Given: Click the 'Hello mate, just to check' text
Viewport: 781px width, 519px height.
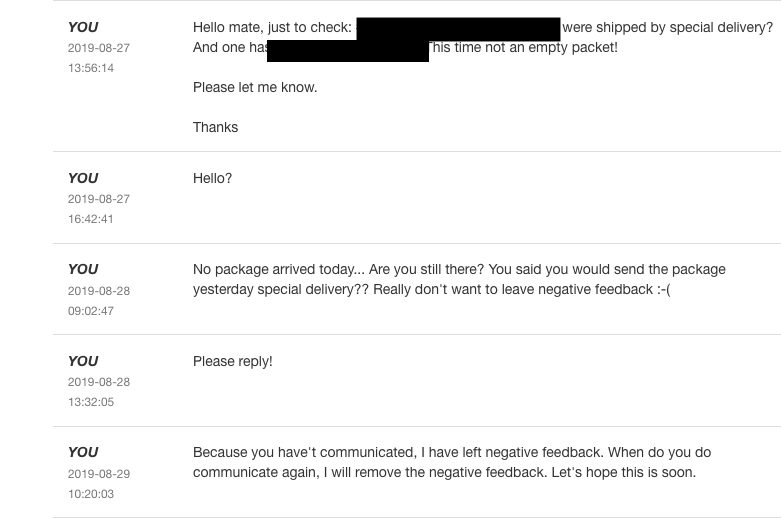Looking at the screenshot, I should pyautogui.click(x=272, y=27).
